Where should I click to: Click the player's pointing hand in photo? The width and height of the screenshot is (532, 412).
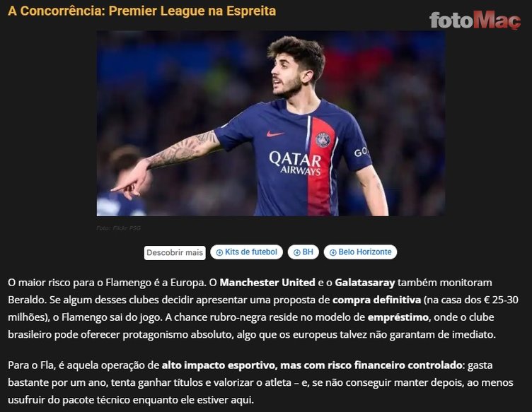point(131,179)
